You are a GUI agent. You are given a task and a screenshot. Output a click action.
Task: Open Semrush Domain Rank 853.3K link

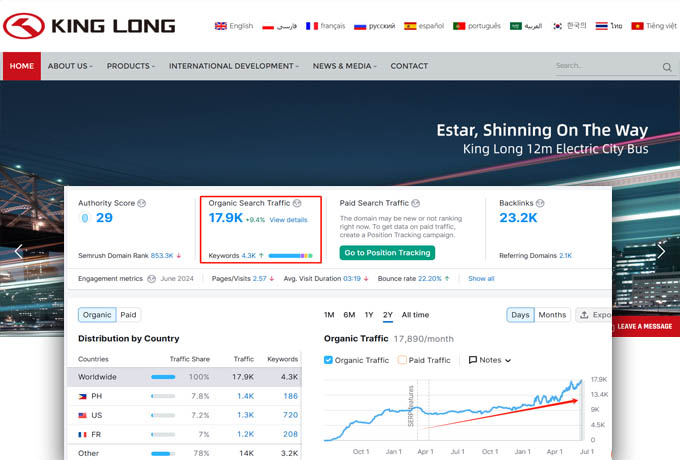tap(162, 256)
